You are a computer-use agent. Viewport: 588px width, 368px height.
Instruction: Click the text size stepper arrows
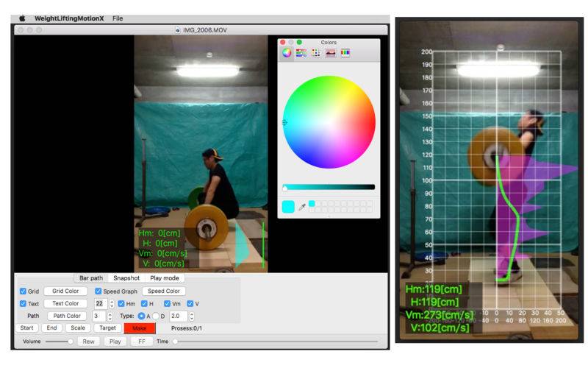click(112, 304)
